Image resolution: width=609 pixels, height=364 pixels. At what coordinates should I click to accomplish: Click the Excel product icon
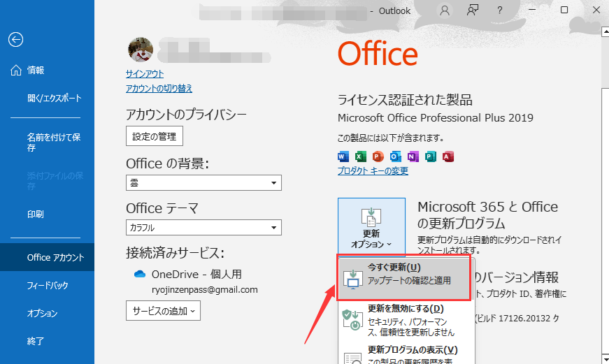(x=361, y=156)
